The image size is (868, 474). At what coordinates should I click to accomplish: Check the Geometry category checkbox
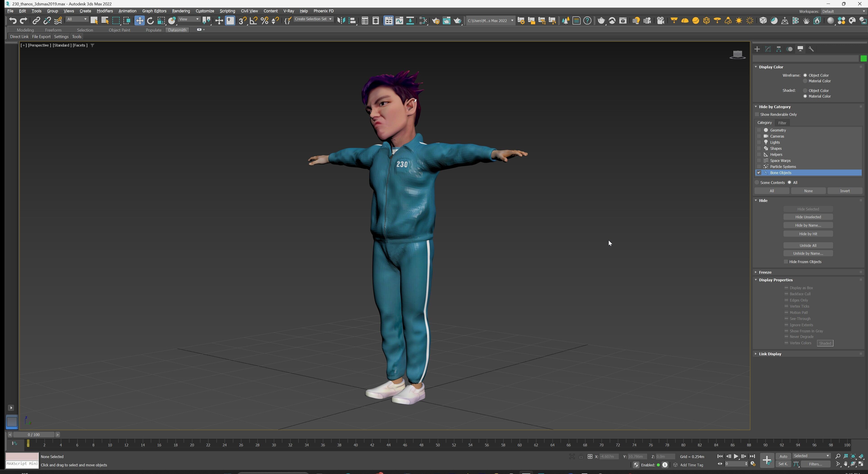pyautogui.click(x=759, y=130)
